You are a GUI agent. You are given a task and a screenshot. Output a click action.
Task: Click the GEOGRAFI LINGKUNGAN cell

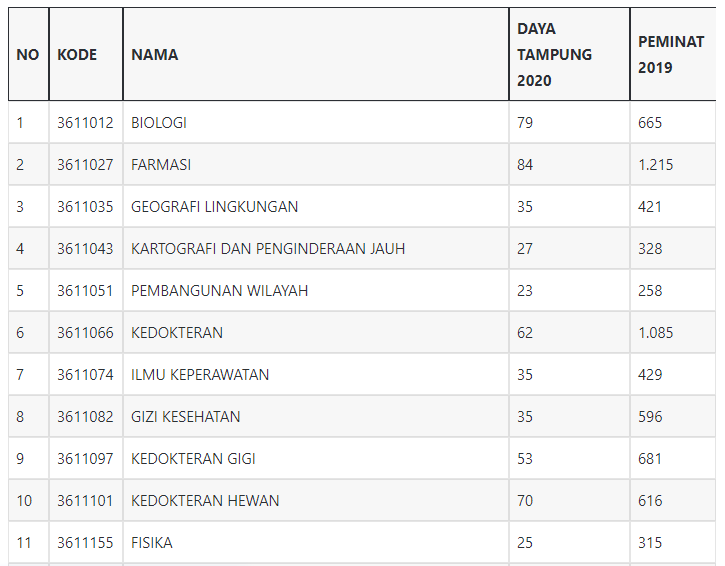click(x=215, y=207)
